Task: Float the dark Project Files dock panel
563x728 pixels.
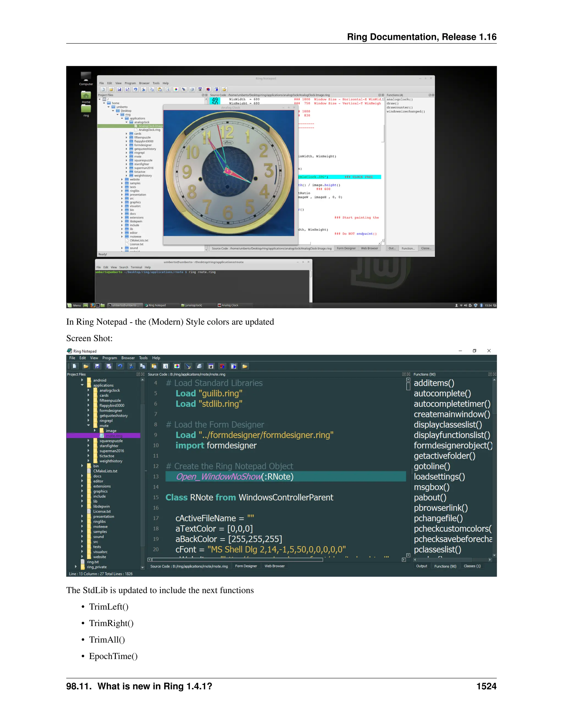Action: click(x=138, y=374)
